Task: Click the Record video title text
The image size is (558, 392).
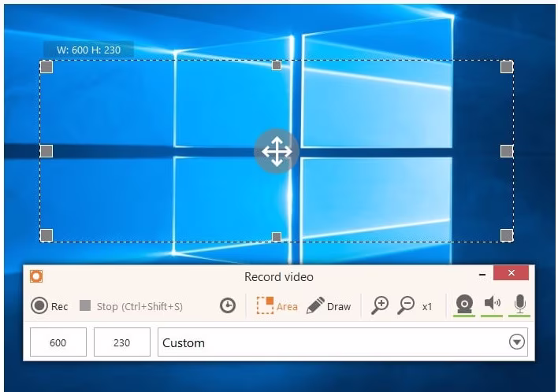Action: point(279,277)
